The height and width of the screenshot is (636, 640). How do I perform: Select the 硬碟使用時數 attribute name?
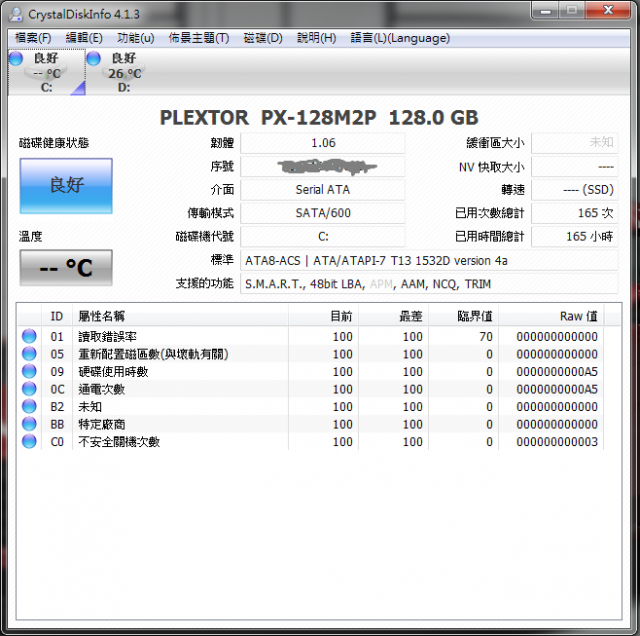[x=113, y=372]
